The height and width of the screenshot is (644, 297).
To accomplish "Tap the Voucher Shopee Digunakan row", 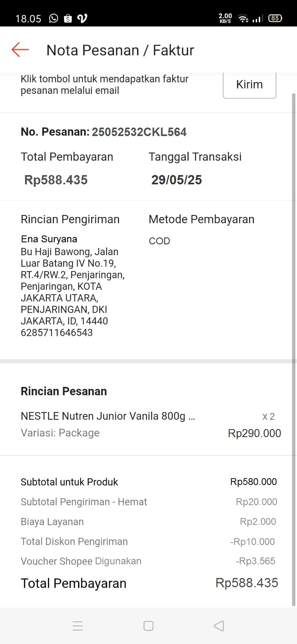I will pyautogui.click(x=81, y=561).
